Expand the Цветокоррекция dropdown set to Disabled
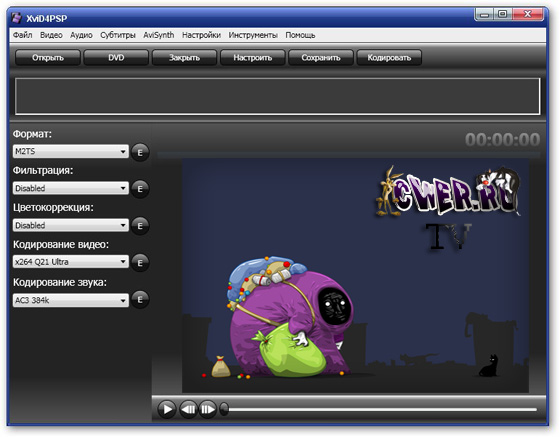Viewport: 560px width, 437px height. (x=71, y=225)
